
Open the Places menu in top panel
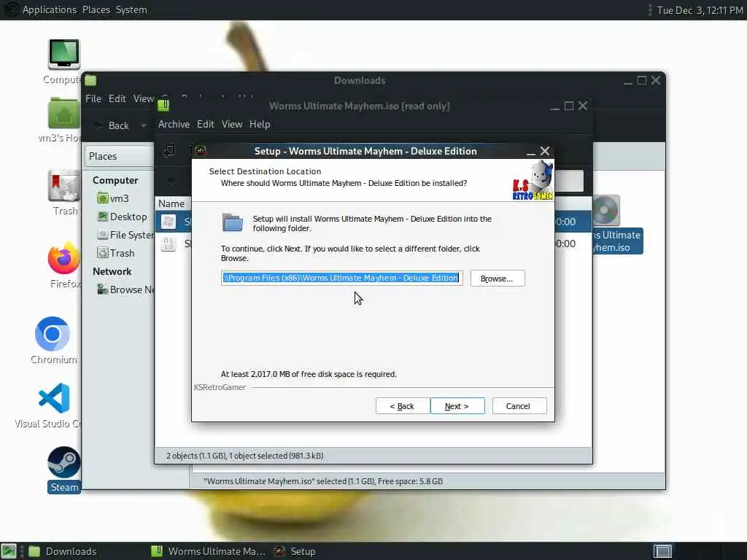(96, 9)
